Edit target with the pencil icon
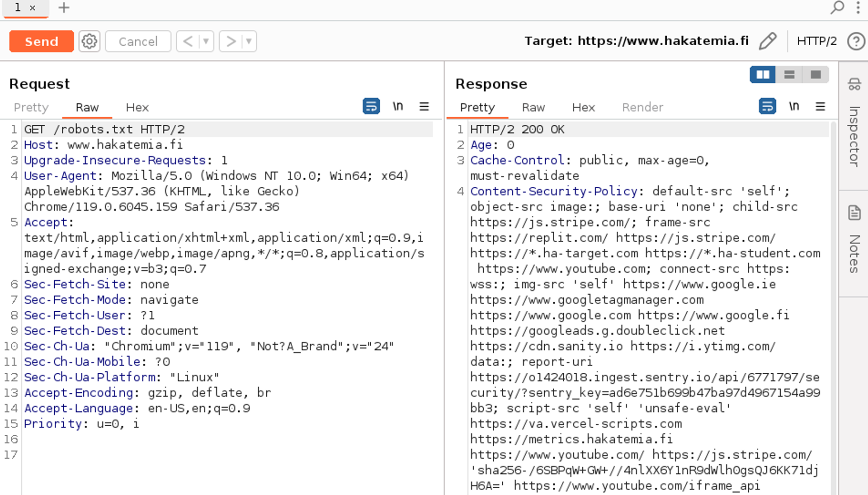Viewport: 868px width, 495px height. coord(768,41)
